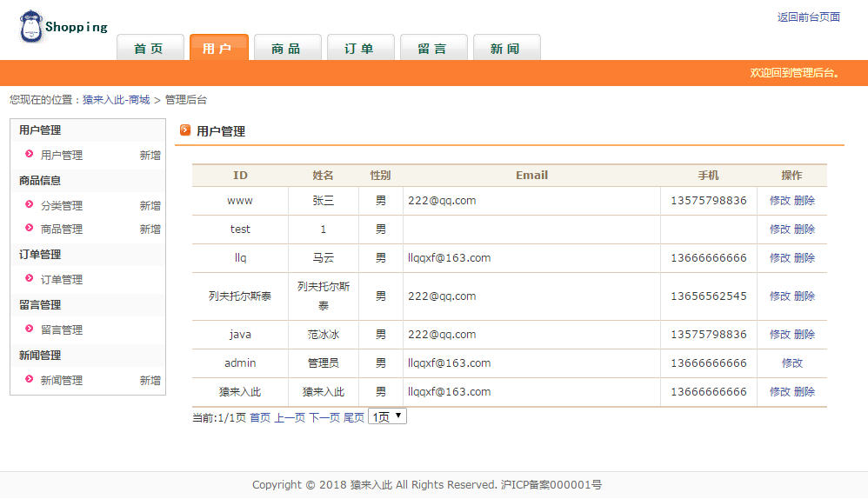Click the ID cell java

click(240, 334)
